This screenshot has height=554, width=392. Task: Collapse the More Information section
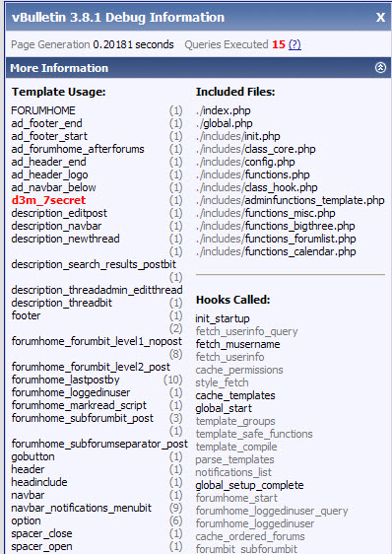380,67
